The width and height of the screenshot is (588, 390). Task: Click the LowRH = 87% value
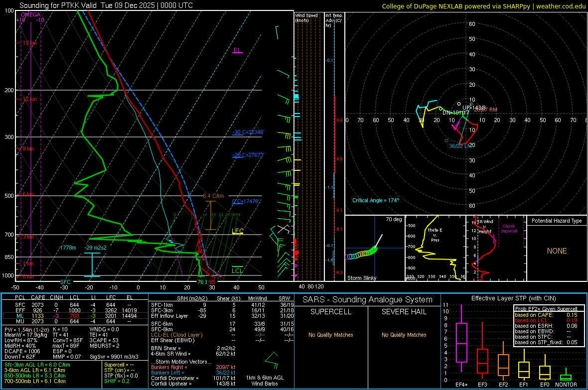click(20, 340)
